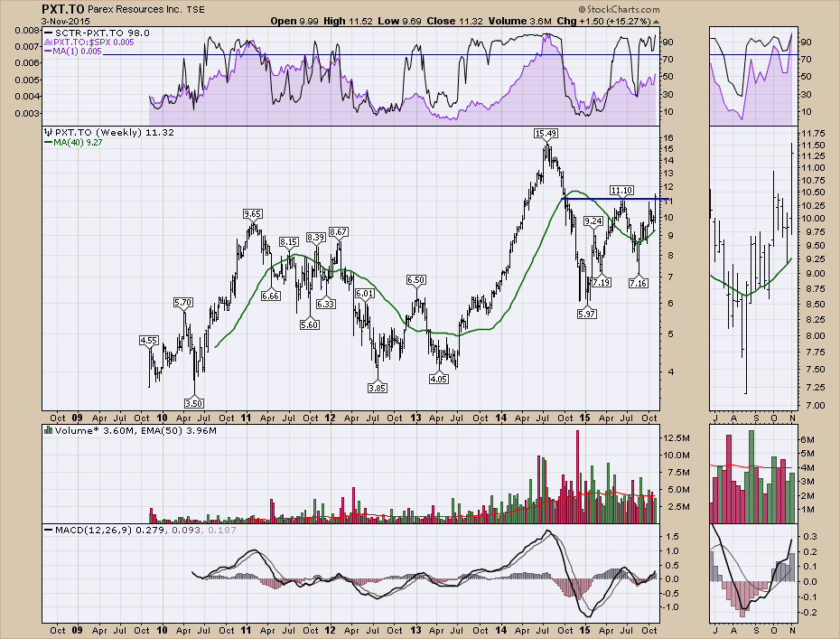
Task: Click the 3.85 low price label
Action: point(378,388)
